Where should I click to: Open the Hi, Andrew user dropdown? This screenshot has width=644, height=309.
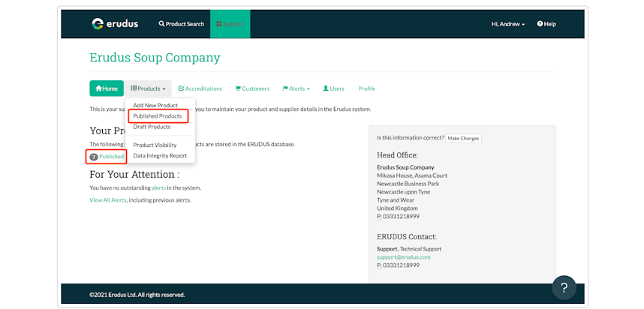point(508,24)
